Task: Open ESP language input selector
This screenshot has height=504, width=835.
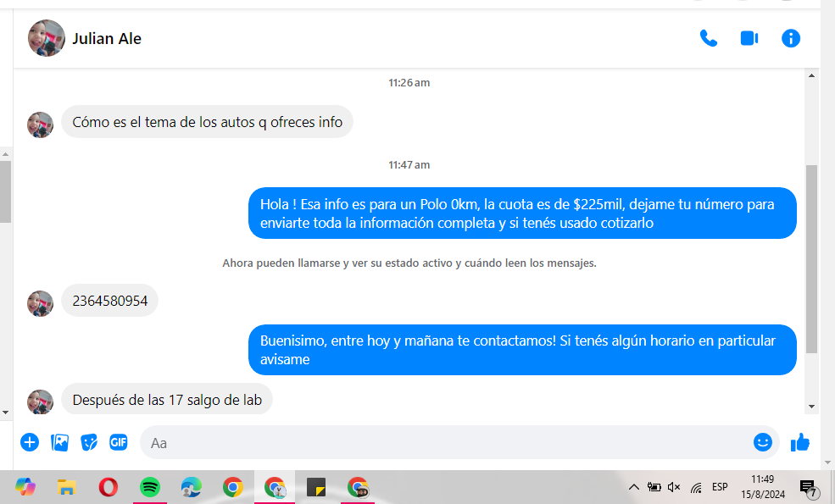Action: point(720,487)
